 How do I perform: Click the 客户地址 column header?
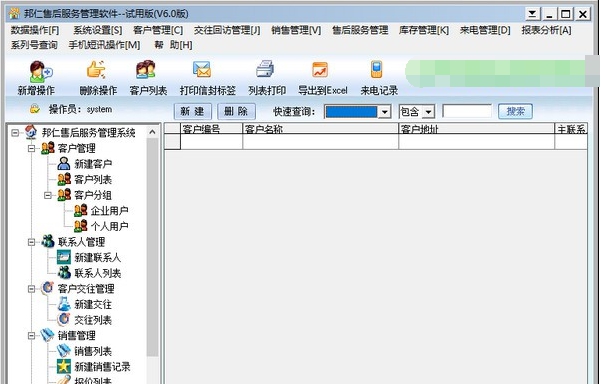(x=477, y=129)
